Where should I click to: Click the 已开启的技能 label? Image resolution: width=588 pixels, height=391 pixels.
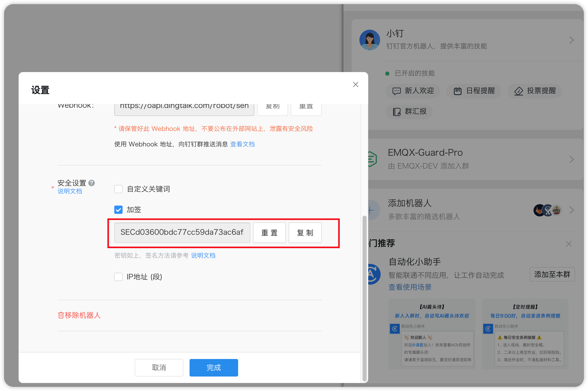[x=415, y=73]
